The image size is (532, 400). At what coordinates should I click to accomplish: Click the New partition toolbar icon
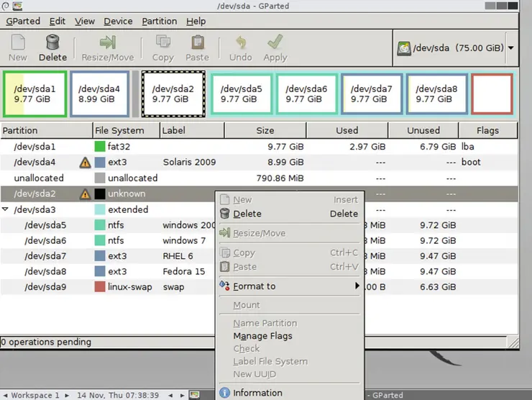tap(18, 43)
